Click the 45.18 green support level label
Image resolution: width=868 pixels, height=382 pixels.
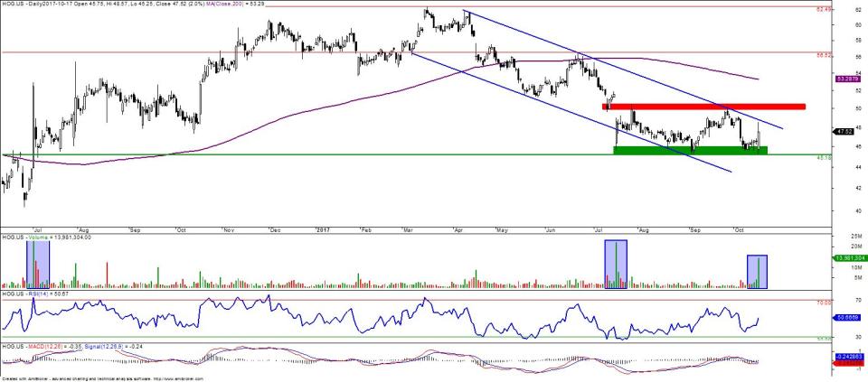pyautogui.click(x=823, y=157)
